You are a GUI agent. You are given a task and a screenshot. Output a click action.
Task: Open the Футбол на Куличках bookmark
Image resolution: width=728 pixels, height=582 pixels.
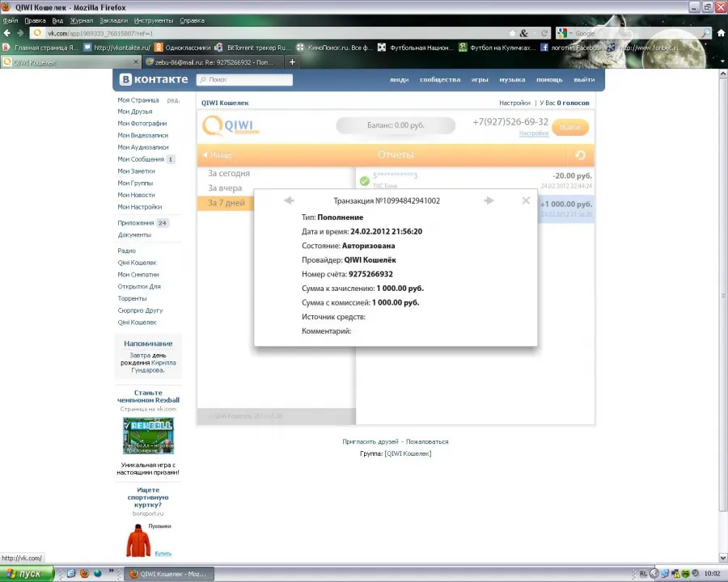[497, 48]
